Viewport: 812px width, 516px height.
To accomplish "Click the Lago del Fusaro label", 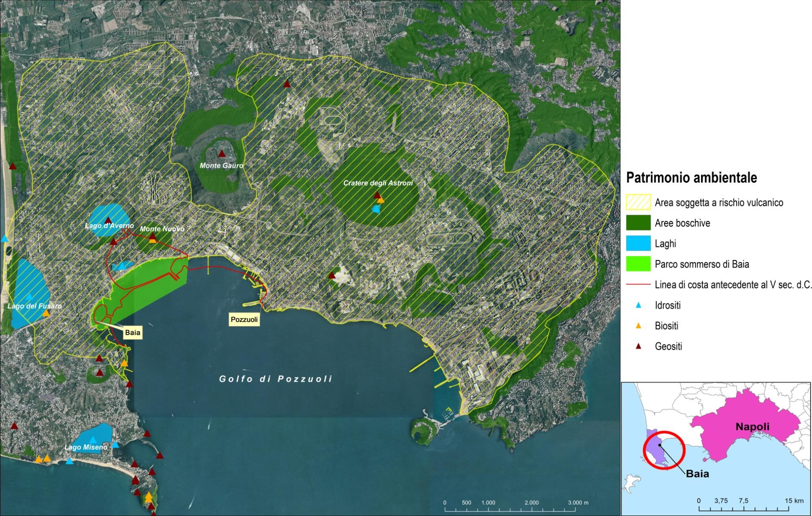I will (35, 306).
